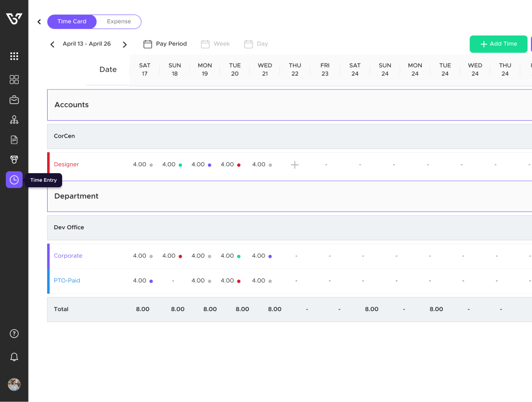
Task: Click the Add Time button
Action: pos(498,44)
